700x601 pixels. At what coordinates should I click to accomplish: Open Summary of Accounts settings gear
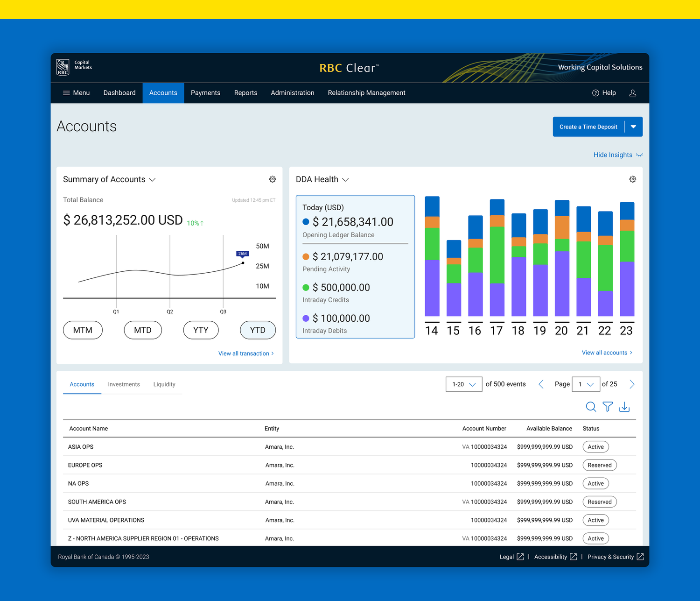click(x=273, y=179)
